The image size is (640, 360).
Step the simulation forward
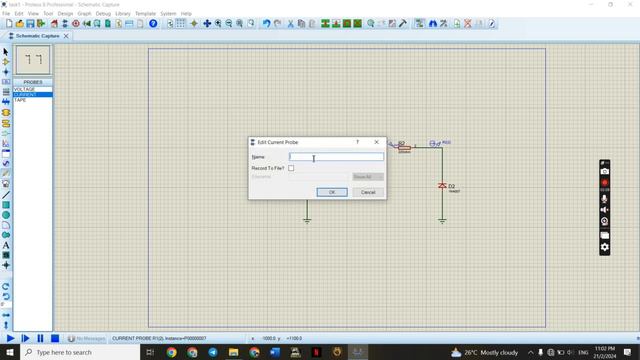[25, 338]
